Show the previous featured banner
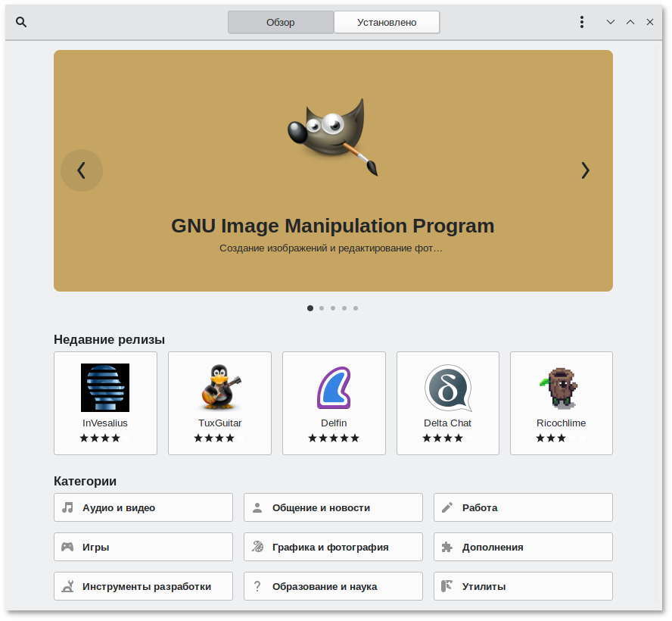Viewport: 672px width, 621px height. tap(82, 170)
